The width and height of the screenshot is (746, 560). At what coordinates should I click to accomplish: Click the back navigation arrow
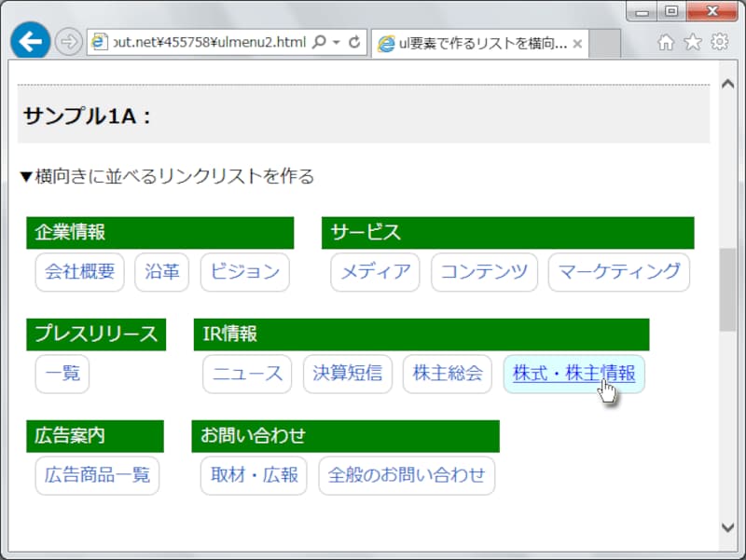tap(29, 40)
